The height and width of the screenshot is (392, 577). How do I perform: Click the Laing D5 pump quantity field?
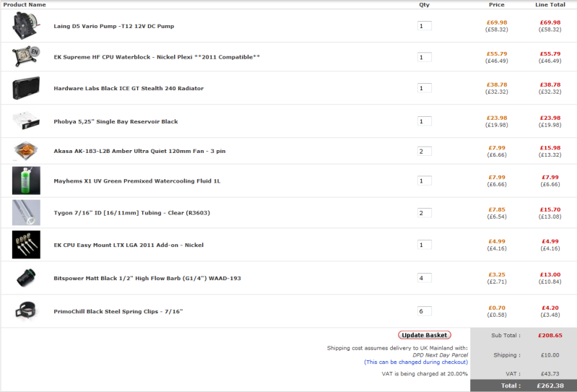click(425, 26)
